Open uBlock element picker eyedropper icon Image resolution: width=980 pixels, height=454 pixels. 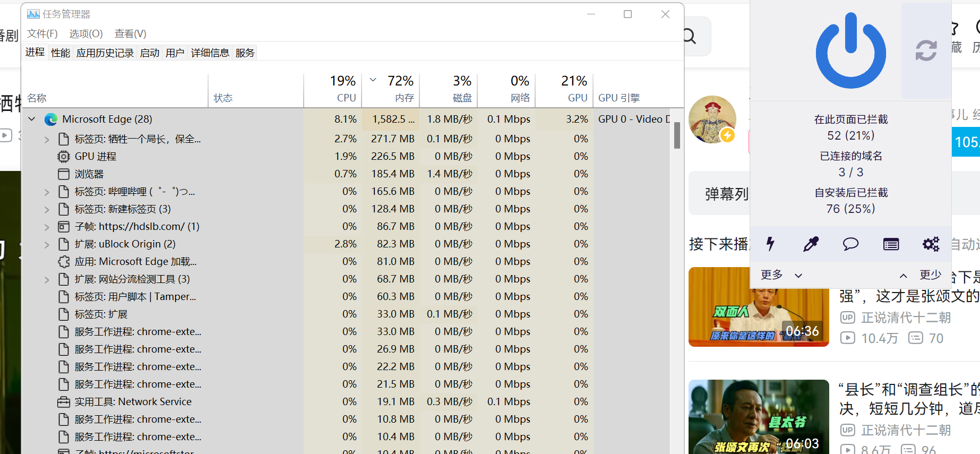[x=811, y=244]
